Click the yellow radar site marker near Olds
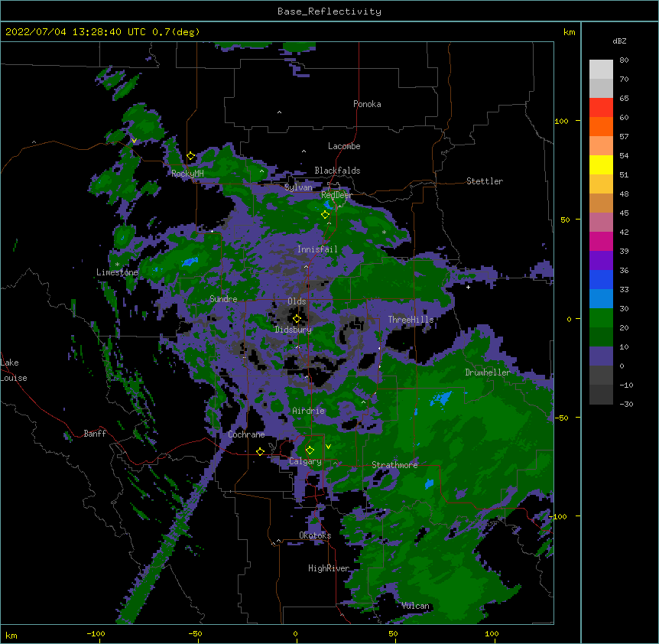 click(297, 319)
